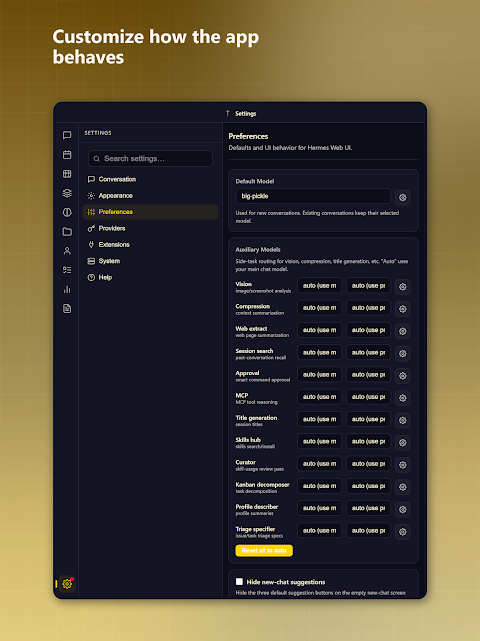The height and width of the screenshot is (641, 480).
Task: Open Approval provider dropdown
Action: 368,374
